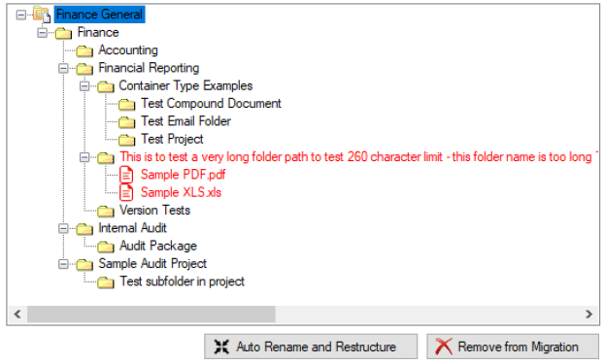Click the horizontal scrollbar right arrow
The height and width of the screenshot is (364, 604).
(588, 314)
